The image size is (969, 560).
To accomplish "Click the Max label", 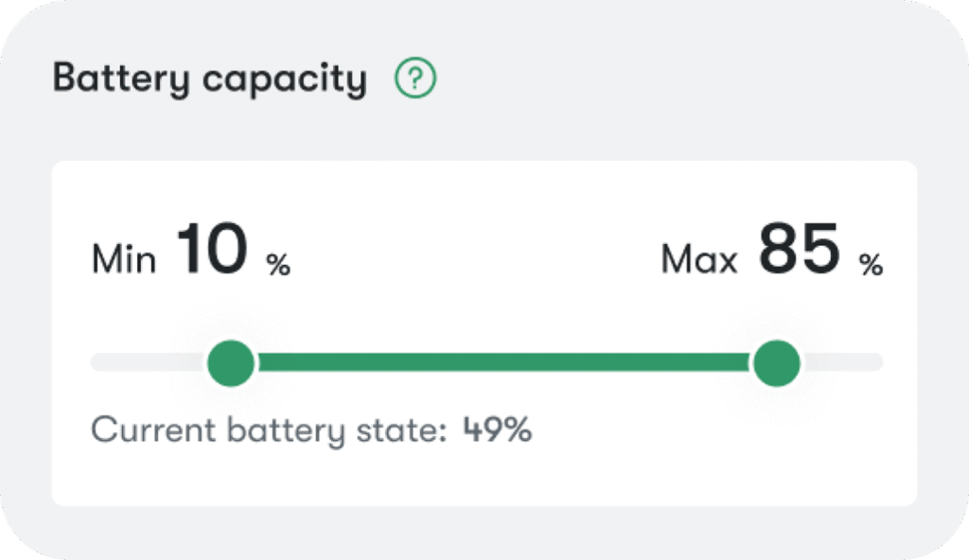I will pyautogui.click(x=699, y=258).
